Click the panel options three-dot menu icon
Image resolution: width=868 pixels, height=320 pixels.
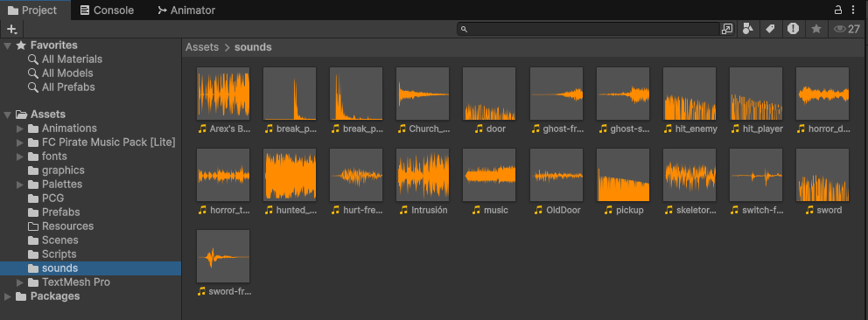pyautogui.click(x=853, y=10)
